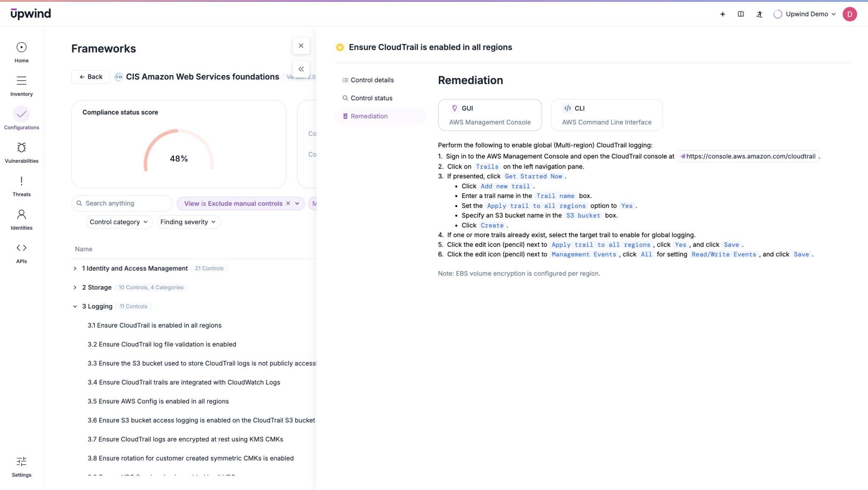Collapse the 3 Logging section
The height and width of the screenshot is (490, 868).
coord(75,306)
